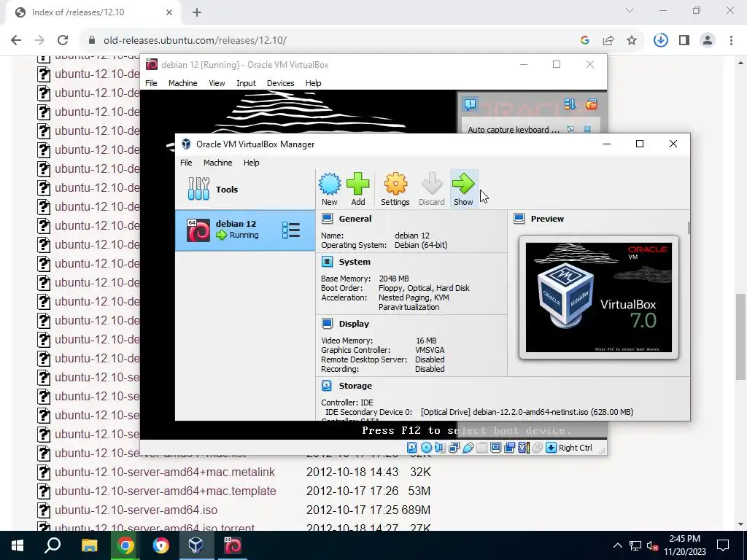The height and width of the screenshot is (560, 747).
Task: Open Windows Start menu
Action: 18,545
